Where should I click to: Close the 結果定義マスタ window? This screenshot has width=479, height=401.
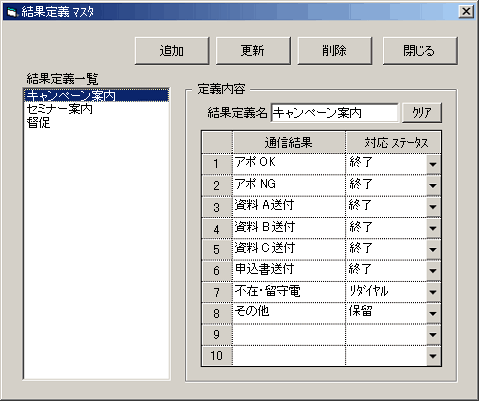click(466, 12)
